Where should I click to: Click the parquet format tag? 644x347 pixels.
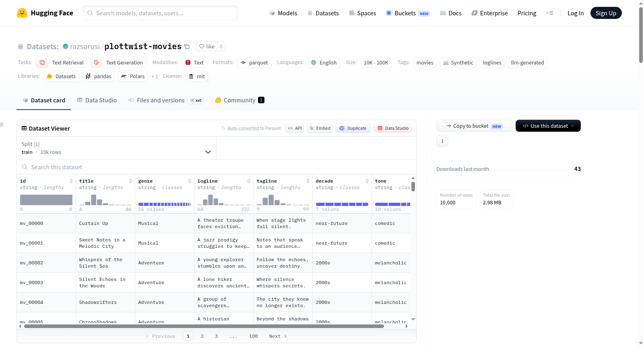pos(254,62)
